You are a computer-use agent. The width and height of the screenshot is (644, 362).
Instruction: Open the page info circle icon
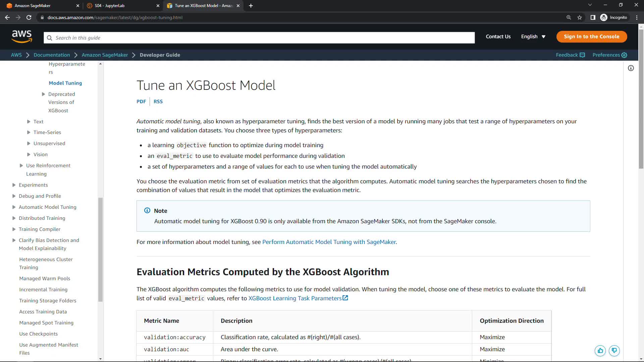[631, 68]
